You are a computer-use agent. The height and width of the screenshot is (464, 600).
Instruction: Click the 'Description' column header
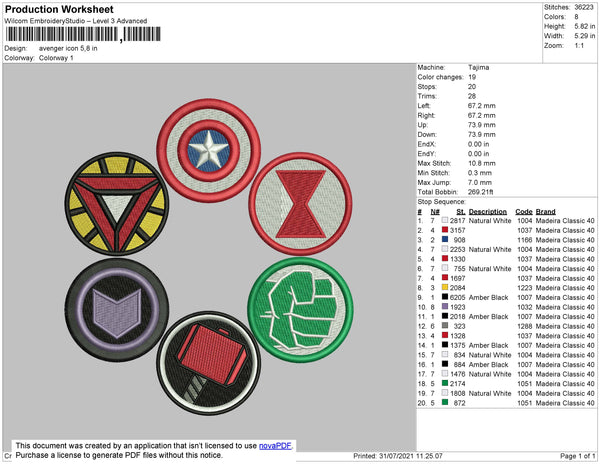pyautogui.click(x=488, y=211)
